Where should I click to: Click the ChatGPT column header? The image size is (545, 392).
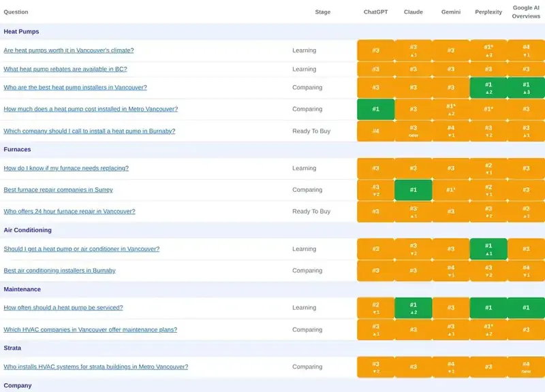376,12
